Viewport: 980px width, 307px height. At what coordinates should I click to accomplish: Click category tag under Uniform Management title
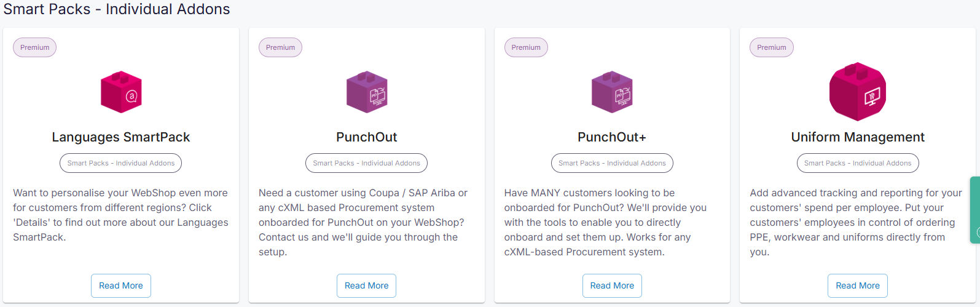click(858, 163)
